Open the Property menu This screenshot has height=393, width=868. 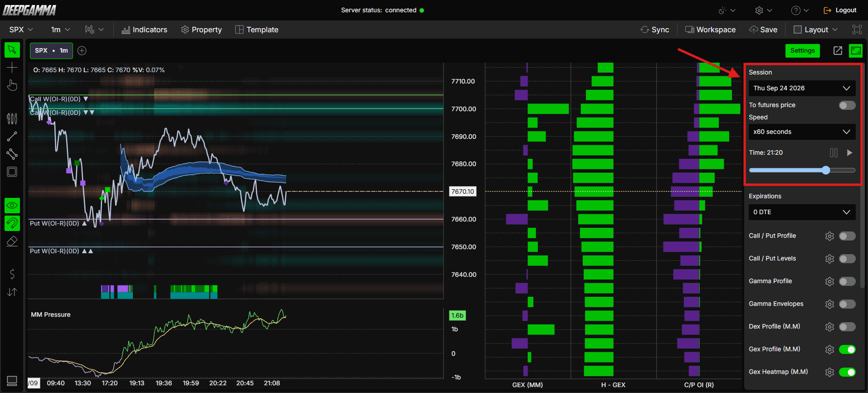pyautogui.click(x=201, y=29)
